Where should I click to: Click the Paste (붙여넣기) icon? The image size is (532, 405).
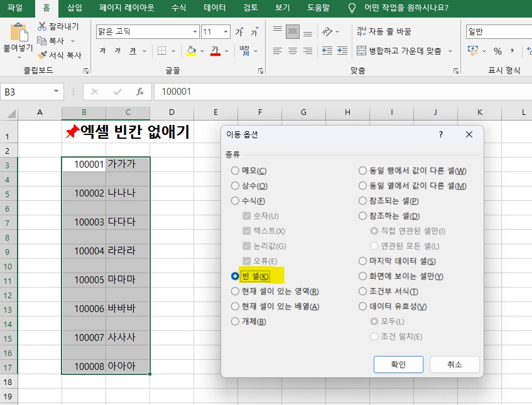coord(19,33)
